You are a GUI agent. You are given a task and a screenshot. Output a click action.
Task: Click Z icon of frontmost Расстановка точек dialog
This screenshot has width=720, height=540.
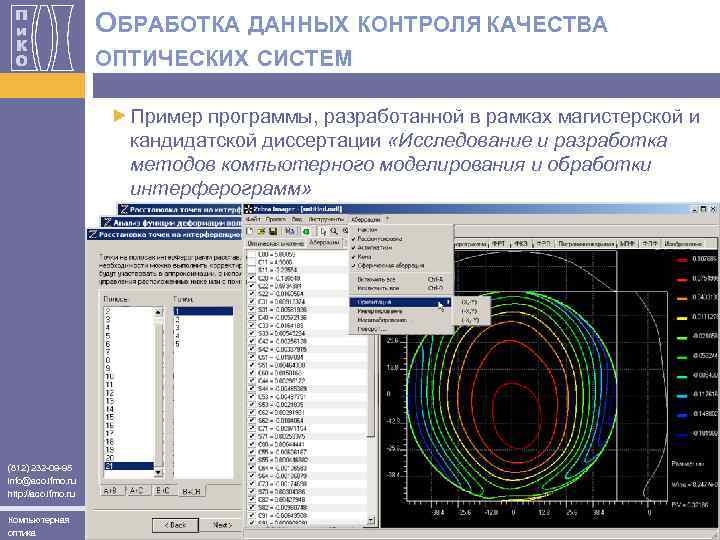coord(93,235)
